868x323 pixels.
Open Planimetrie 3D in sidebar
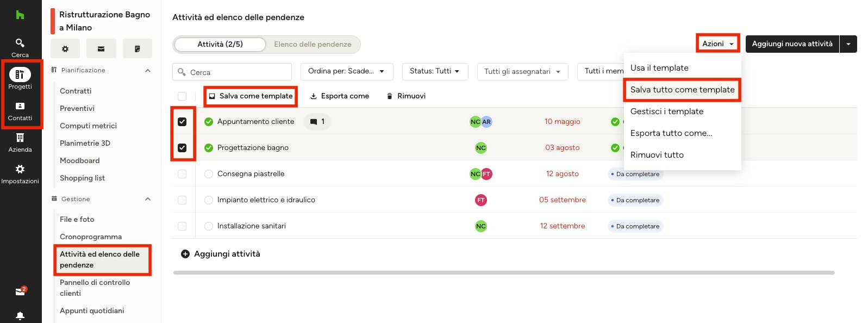pyautogui.click(x=85, y=143)
